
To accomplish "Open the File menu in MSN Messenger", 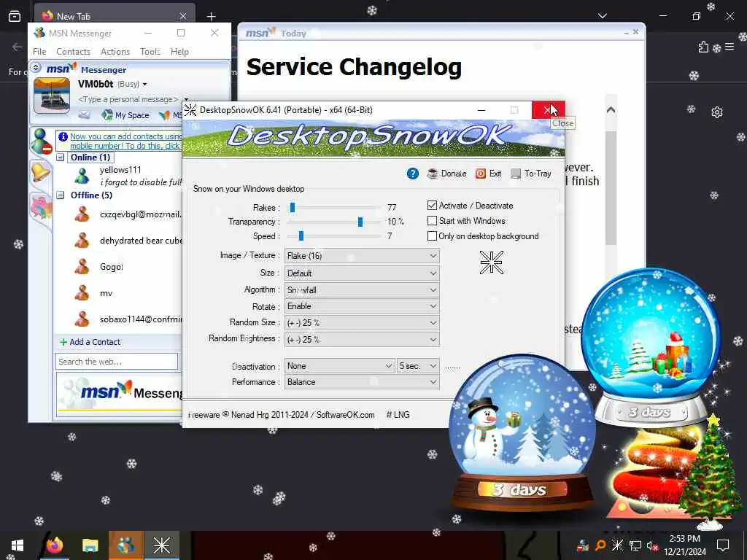I will click(x=39, y=52).
